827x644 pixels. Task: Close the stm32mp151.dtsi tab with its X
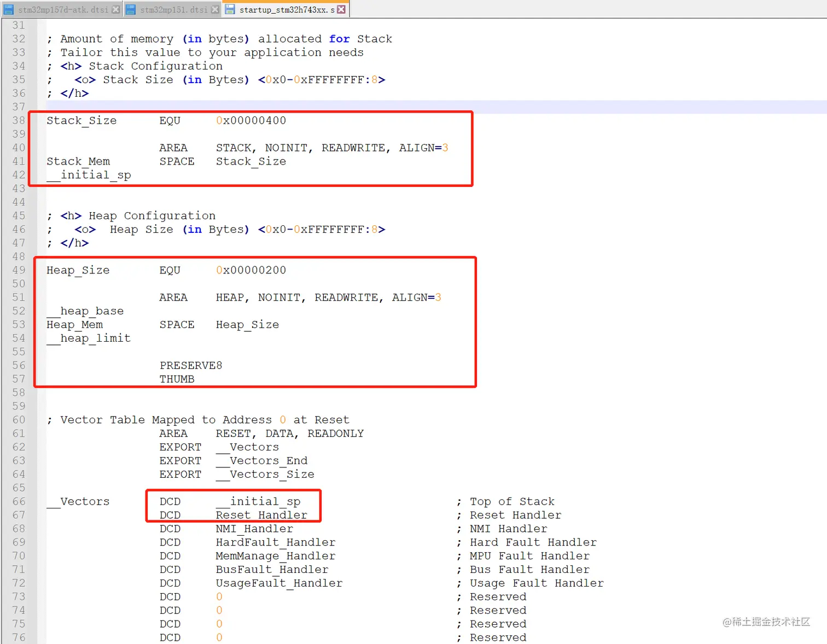pos(215,10)
